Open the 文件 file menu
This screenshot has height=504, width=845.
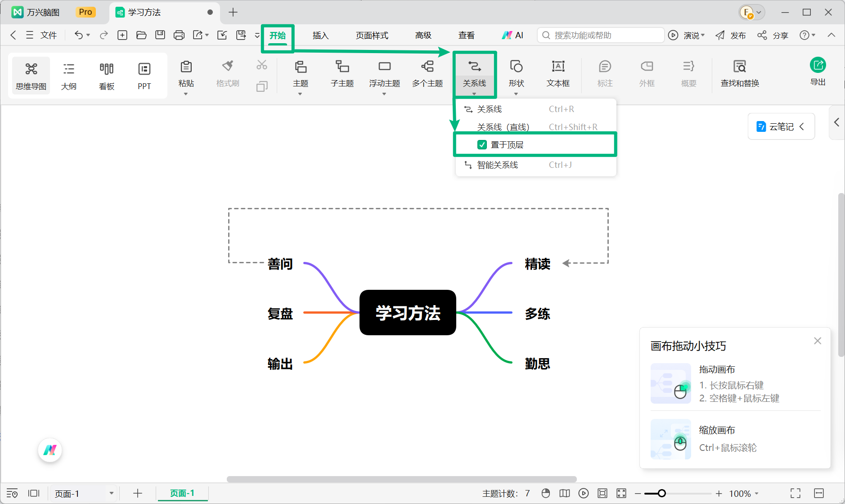(41, 35)
